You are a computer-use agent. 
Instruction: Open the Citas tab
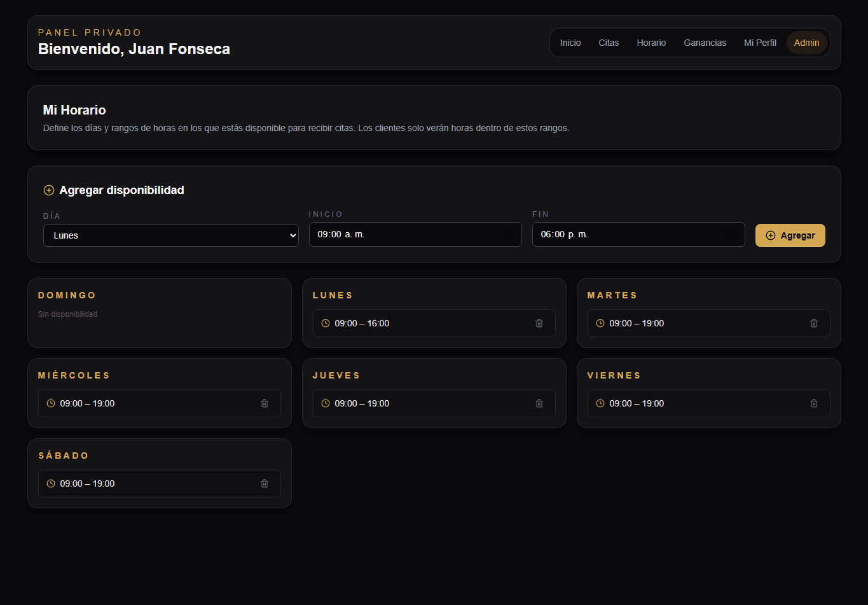(x=609, y=43)
